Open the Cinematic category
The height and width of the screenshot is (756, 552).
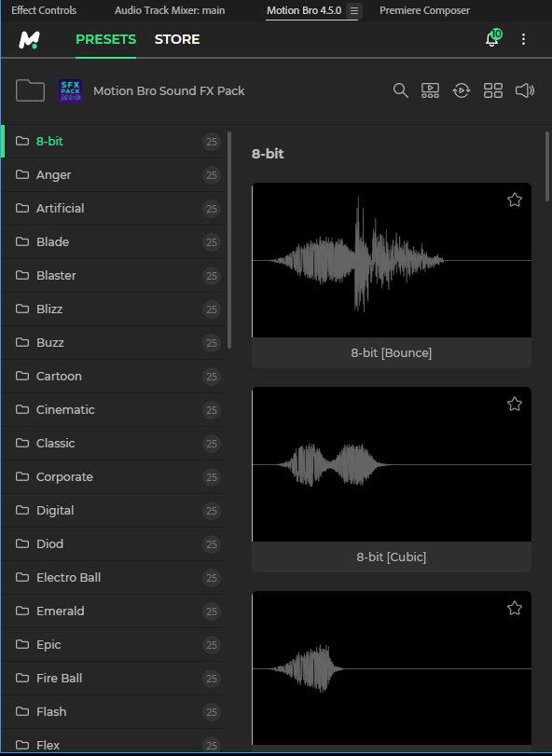[x=114, y=409]
